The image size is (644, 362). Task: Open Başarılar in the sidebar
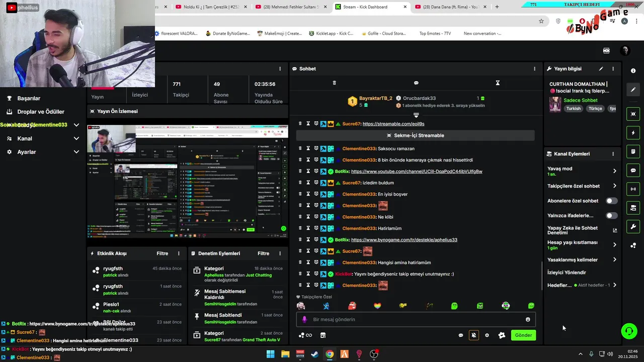click(29, 99)
